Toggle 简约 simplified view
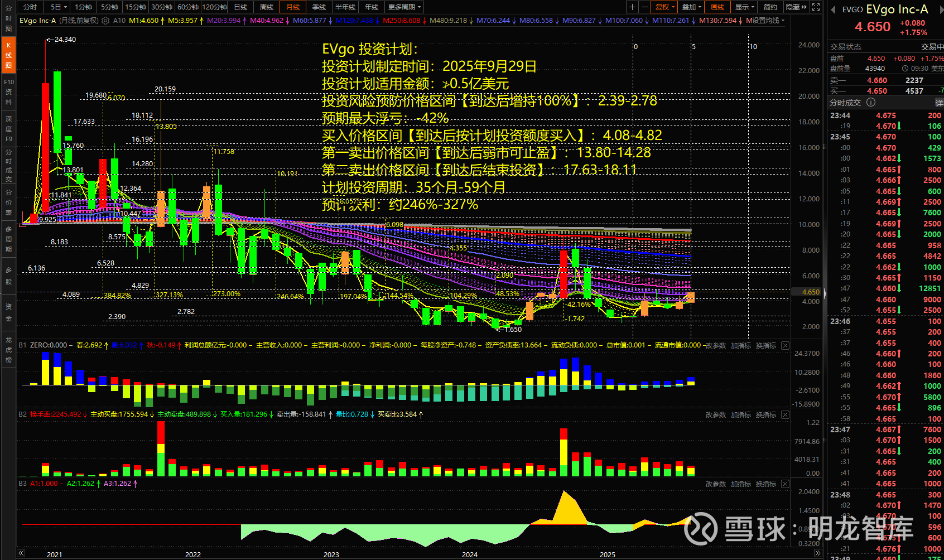 tap(770, 7)
